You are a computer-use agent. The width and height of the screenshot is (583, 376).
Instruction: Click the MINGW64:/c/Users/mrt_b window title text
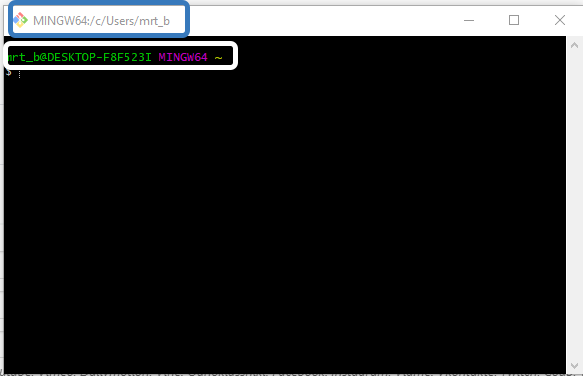[x=102, y=21]
